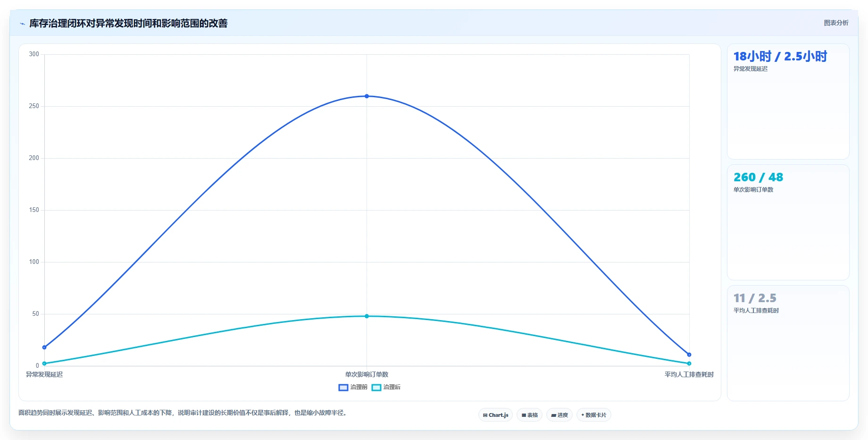This screenshot has width=868, height=440.
Task: Click the 治理后 legend label
Action: [392, 387]
